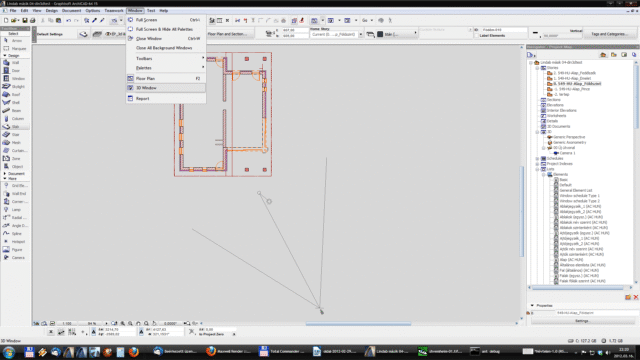Activate the Beam tool
640x360 pixels.
click(x=16, y=111)
